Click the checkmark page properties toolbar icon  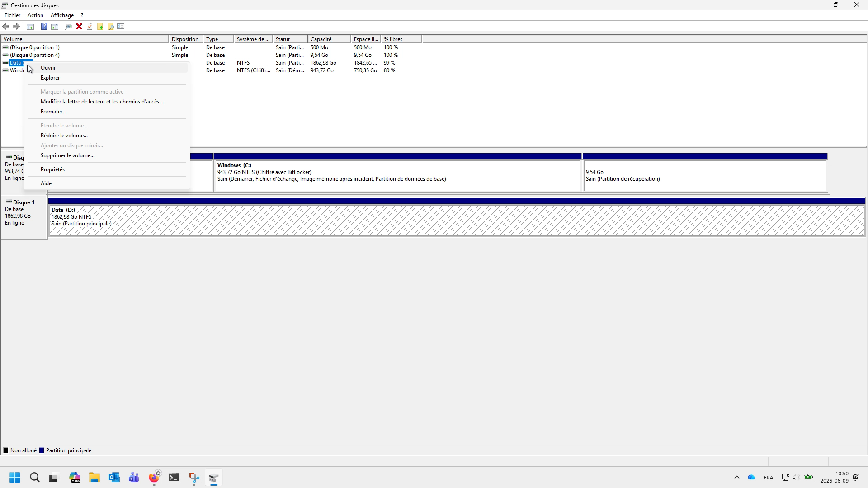click(90, 27)
